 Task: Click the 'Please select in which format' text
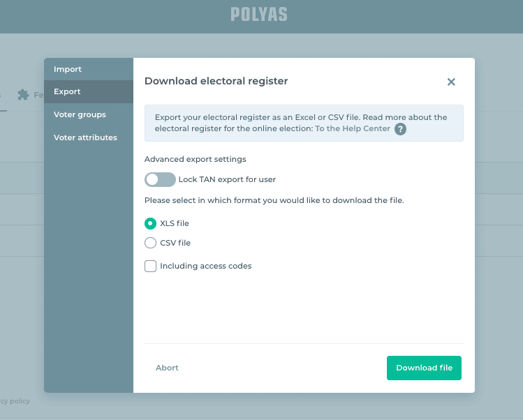274,200
